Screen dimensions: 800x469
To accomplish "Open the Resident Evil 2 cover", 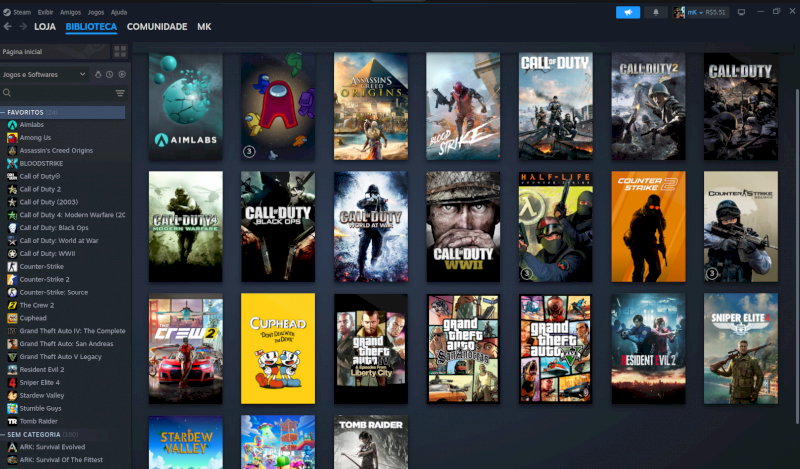I will [648, 349].
